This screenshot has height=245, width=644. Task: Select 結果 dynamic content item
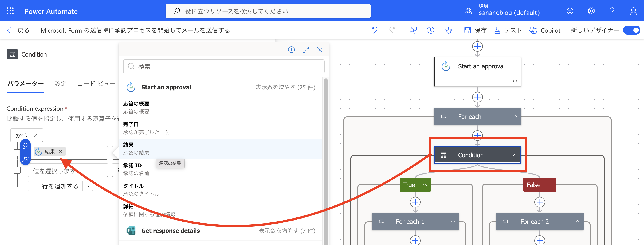(x=221, y=149)
